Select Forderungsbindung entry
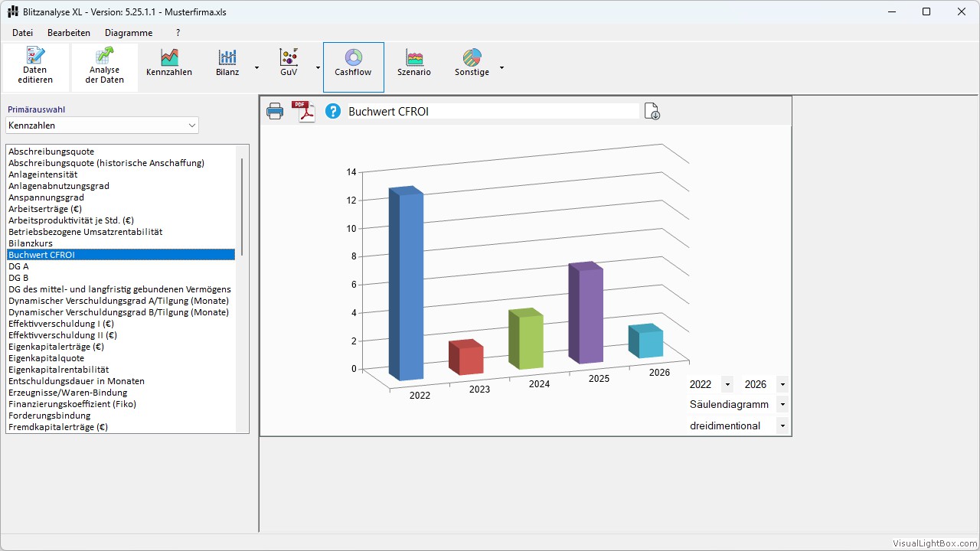980x551 pixels. [x=121, y=416]
